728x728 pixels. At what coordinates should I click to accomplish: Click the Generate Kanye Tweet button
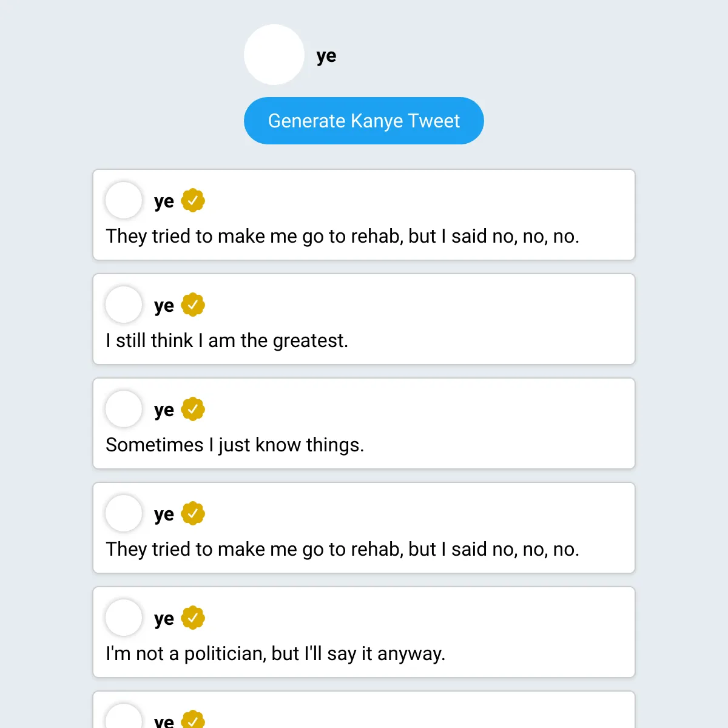[x=364, y=121]
